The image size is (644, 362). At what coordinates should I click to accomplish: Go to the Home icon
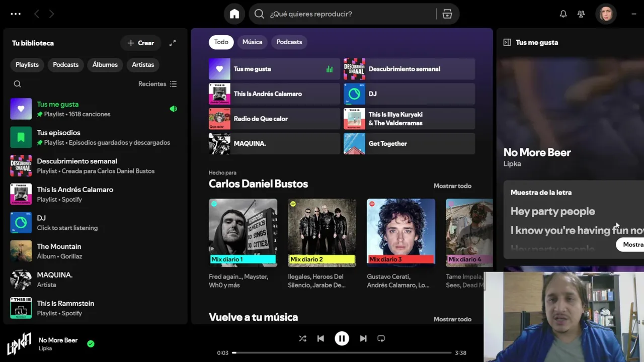234,14
